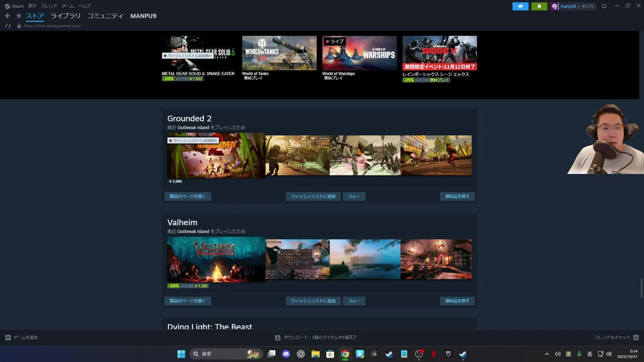
Task: Open the ヘルプ menu
Action: 85,6
